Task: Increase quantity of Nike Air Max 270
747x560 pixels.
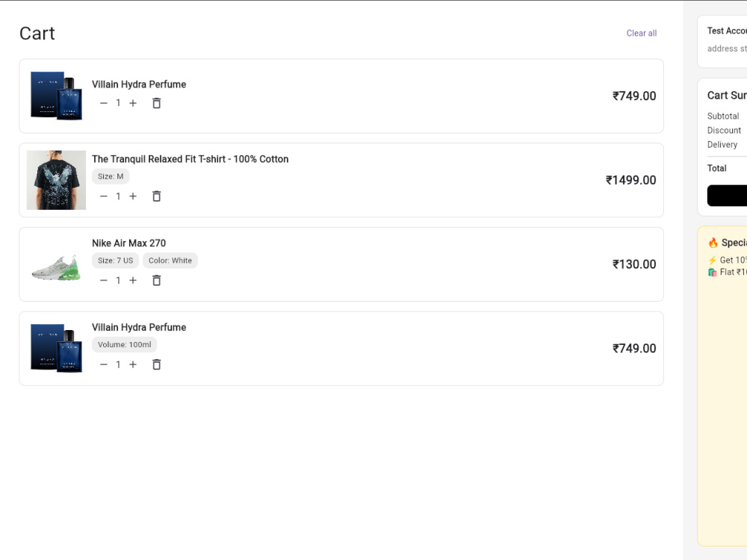Action: pos(133,281)
